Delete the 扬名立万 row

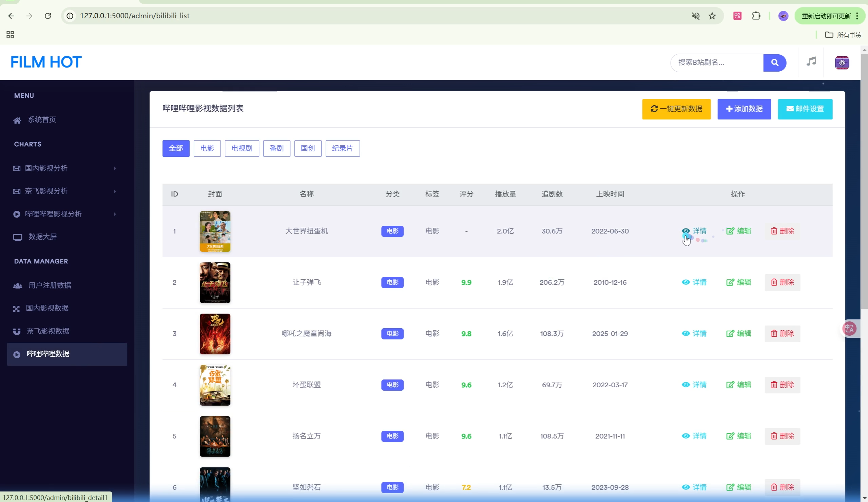pos(782,436)
